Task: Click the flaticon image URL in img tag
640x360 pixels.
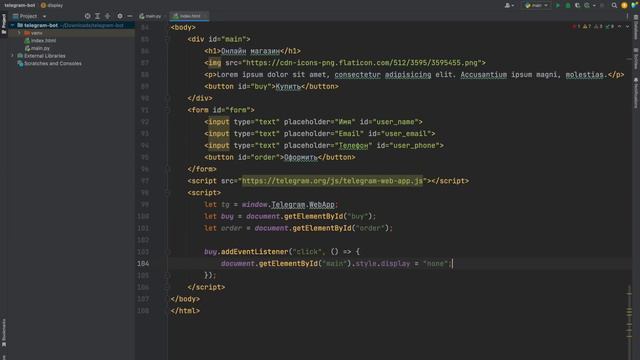Action: coord(362,63)
